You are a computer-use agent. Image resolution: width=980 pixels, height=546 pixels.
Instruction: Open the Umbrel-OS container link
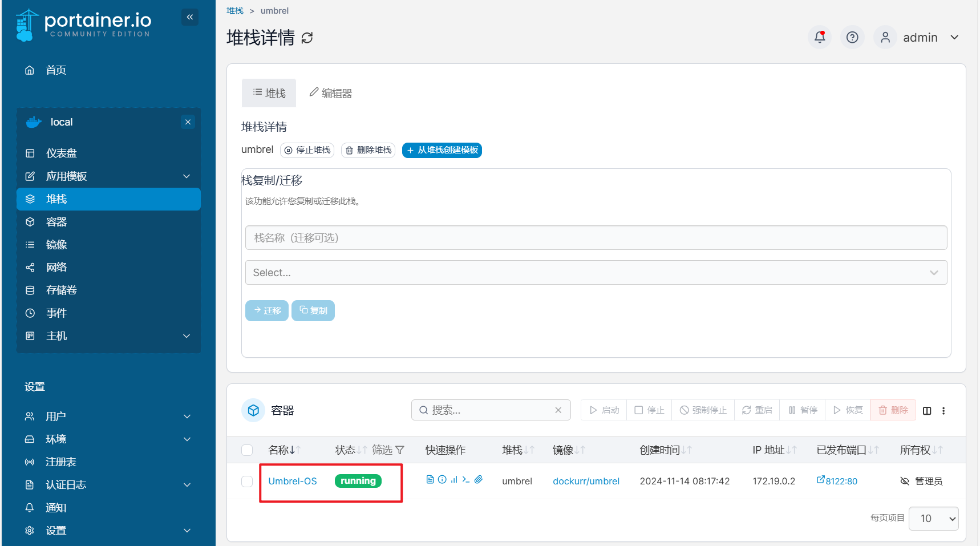(293, 481)
